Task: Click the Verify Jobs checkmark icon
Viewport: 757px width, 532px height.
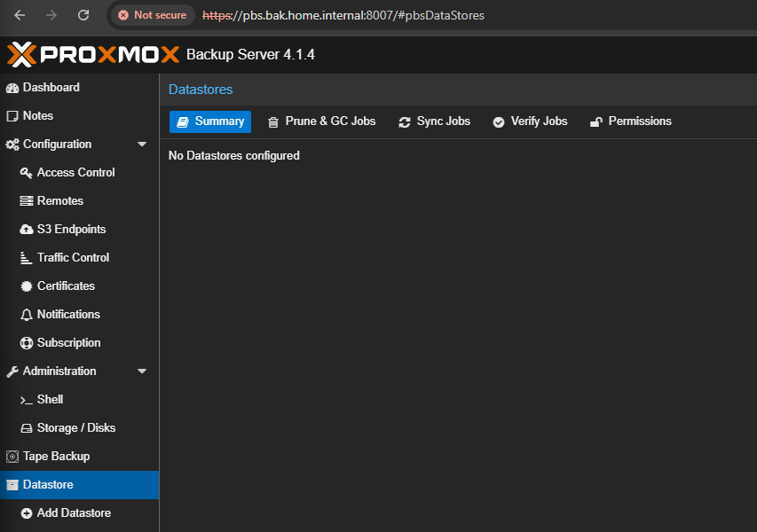Action: pos(498,122)
